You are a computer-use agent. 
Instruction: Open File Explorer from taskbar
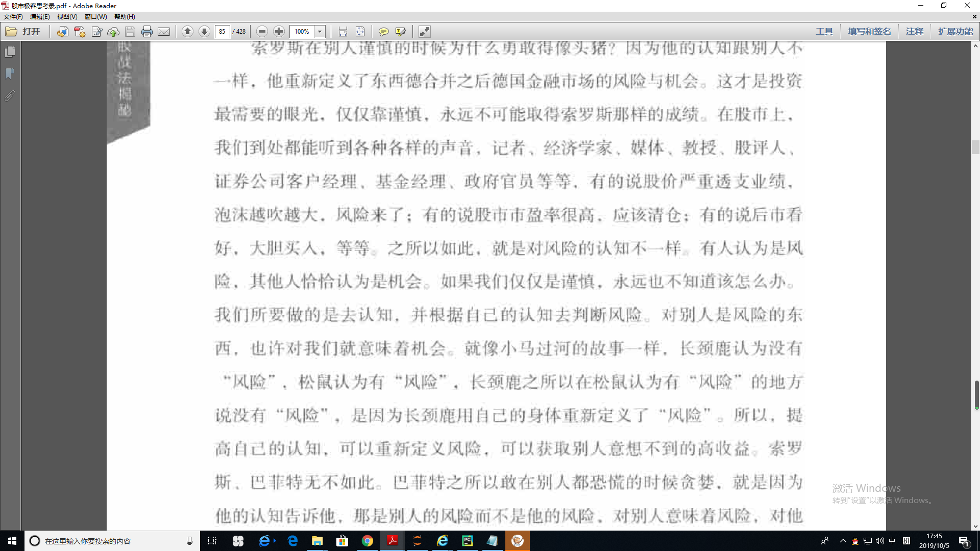coord(317,541)
